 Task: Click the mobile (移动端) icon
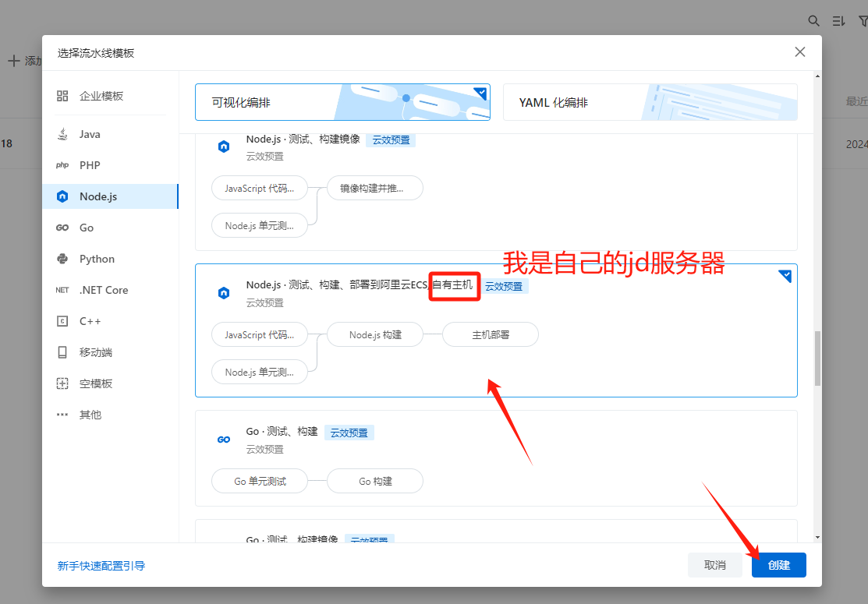coord(62,352)
